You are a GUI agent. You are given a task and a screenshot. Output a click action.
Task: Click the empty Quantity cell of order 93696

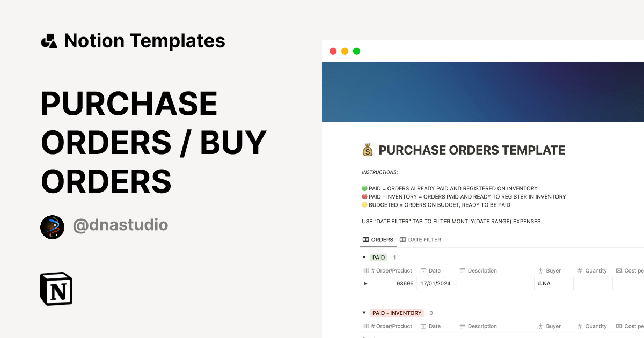(593, 283)
